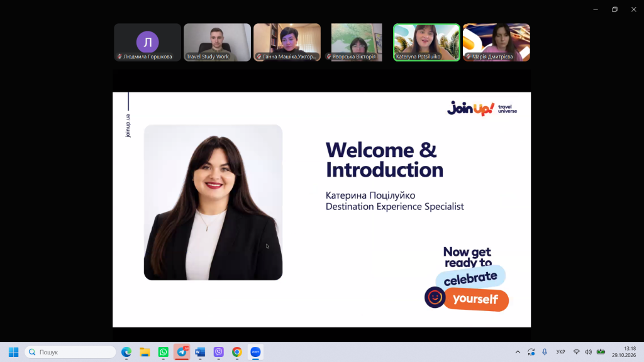This screenshot has height=362, width=644.
Task: Select Kateryna Potsiluiko video thumbnail
Action: point(426,42)
